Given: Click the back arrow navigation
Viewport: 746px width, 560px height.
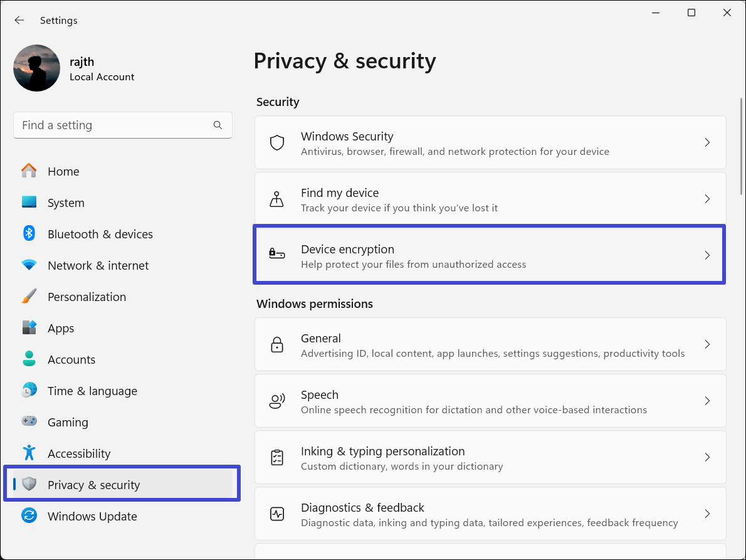Looking at the screenshot, I should pos(19,20).
